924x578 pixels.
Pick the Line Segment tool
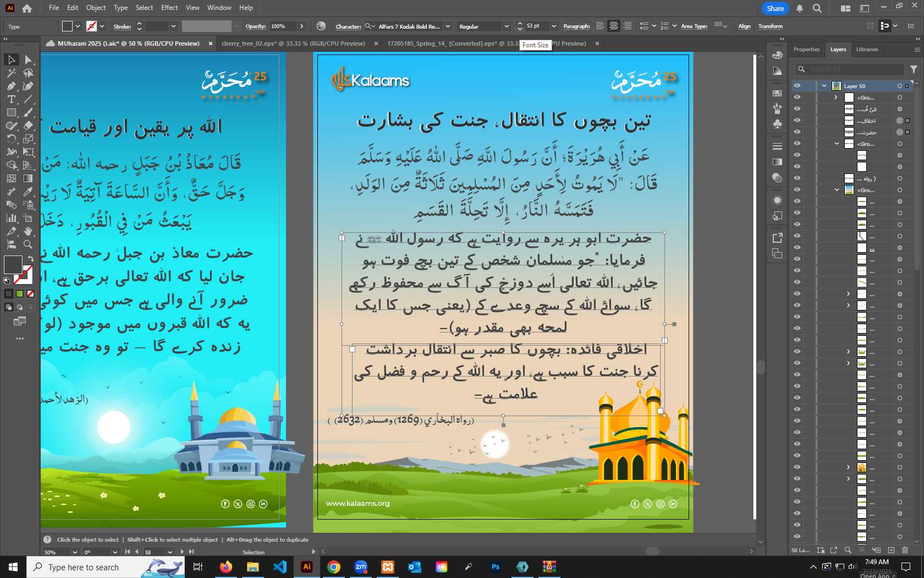28,99
